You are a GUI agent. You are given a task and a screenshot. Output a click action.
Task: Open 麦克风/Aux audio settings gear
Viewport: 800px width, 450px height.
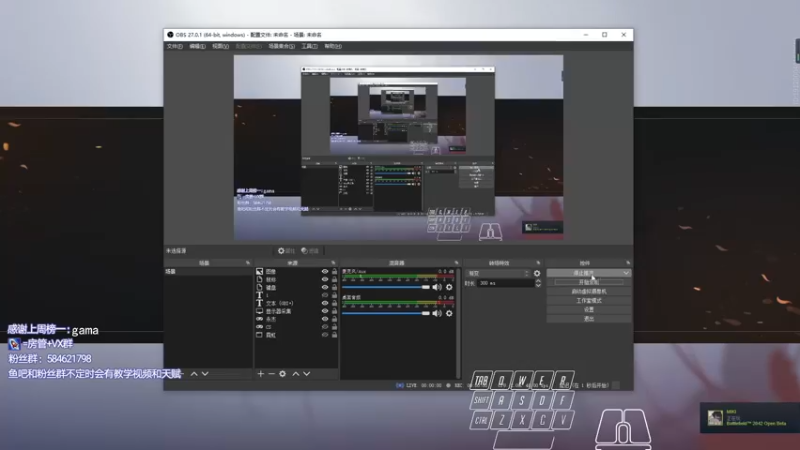click(x=449, y=287)
